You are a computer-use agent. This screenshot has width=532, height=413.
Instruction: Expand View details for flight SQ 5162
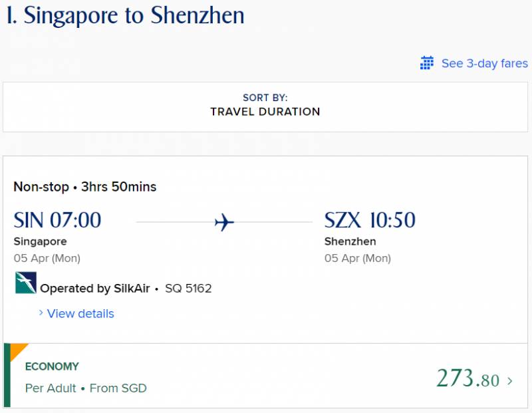pos(80,313)
